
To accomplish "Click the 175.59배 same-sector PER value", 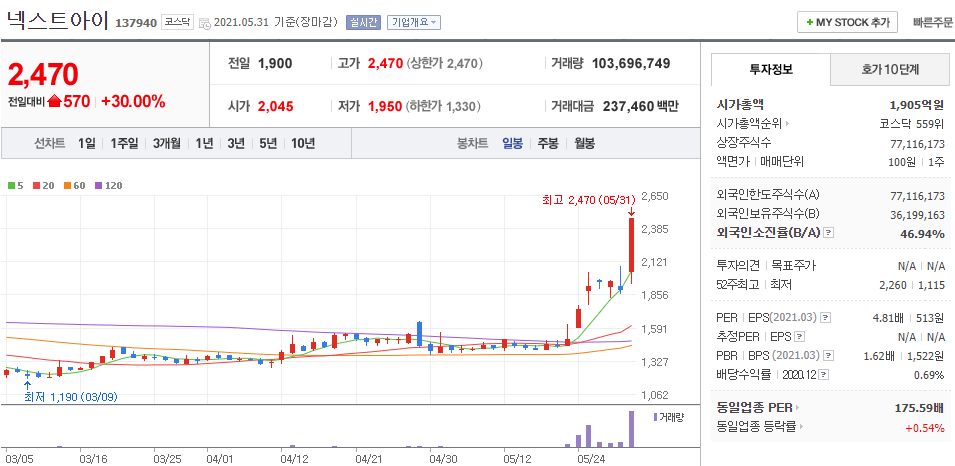I will click(920, 408).
